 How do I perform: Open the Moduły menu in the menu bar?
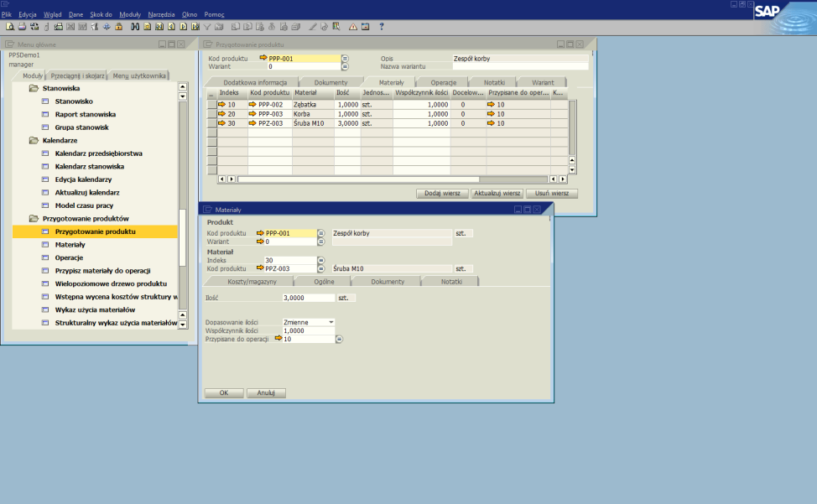coord(130,14)
